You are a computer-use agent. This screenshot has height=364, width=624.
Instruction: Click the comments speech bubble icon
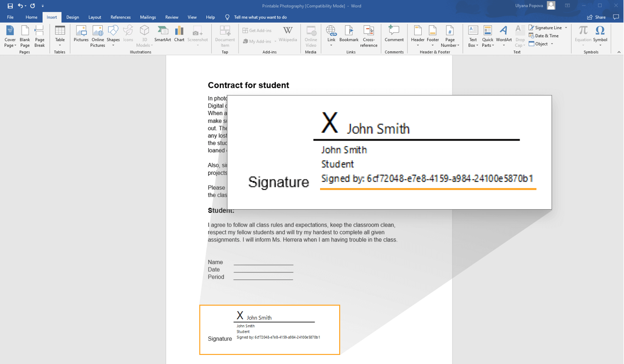[616, 17]
